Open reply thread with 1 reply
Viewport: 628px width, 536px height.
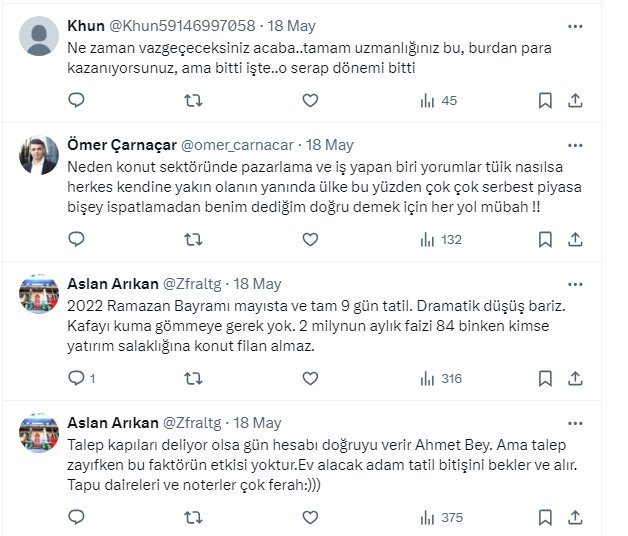[82, 378]
